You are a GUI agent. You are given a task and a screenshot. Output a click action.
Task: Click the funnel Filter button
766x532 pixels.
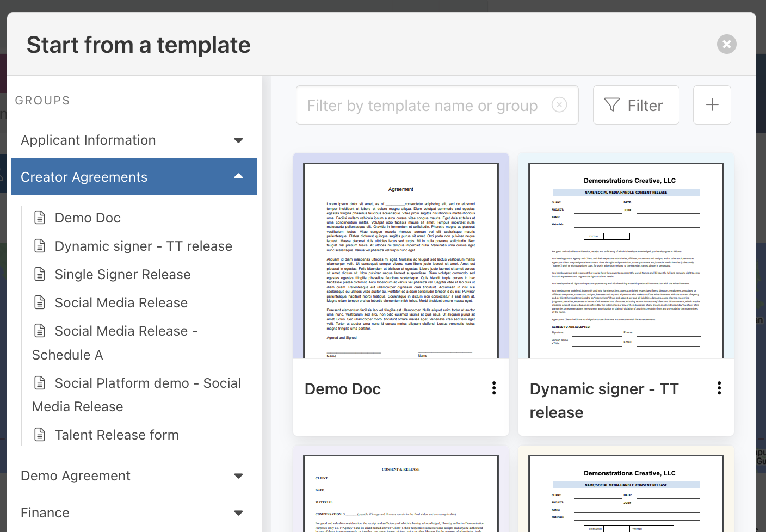pos(636,105)
